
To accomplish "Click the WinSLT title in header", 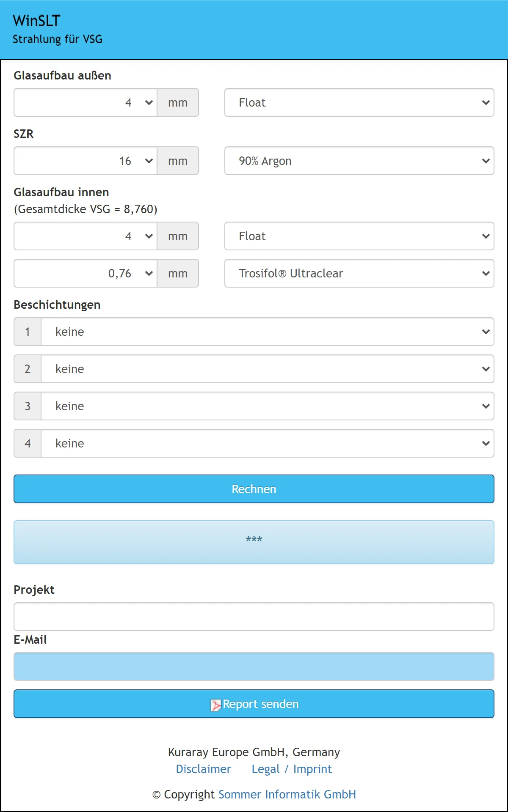I will click(36, 21).
